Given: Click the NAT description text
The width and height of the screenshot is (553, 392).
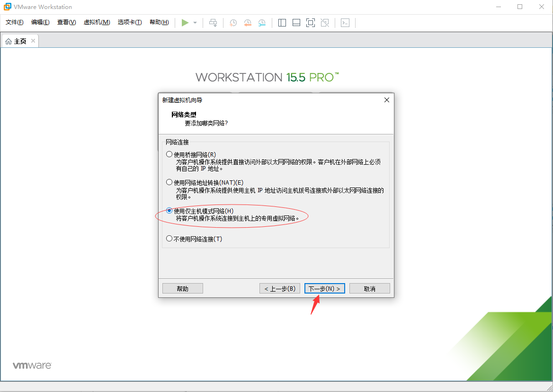Looking at the screenshot, I should point(280,194).
